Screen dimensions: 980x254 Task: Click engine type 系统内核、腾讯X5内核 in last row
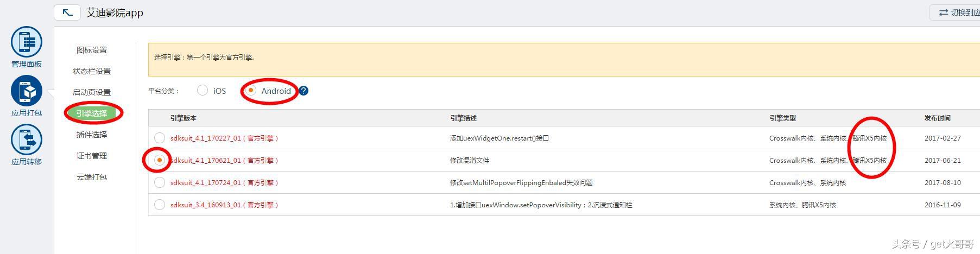coord(802,205)
